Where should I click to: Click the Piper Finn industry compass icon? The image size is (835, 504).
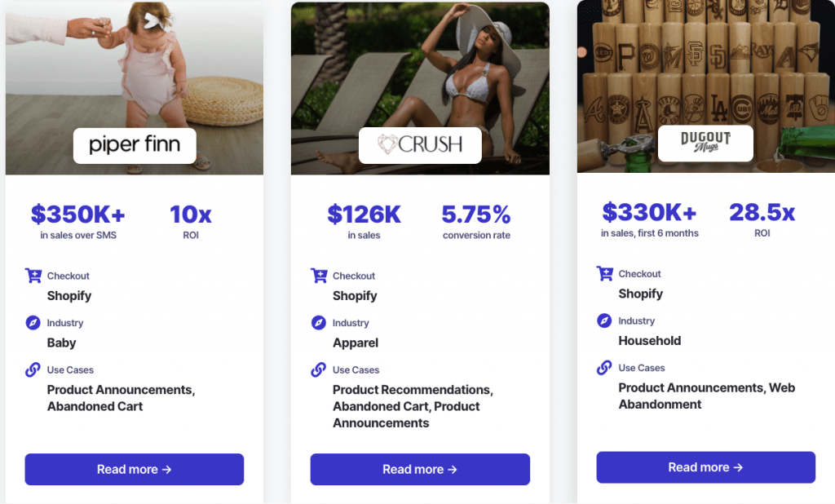[x=33, y=323]
